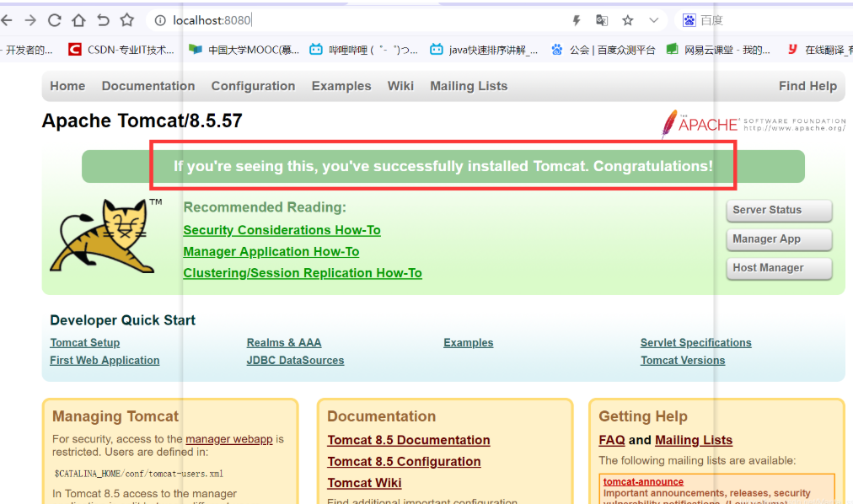The width and height of the screenshot is (853, 504).
Task: Open manager webapp link
Action: coord(229,439)
